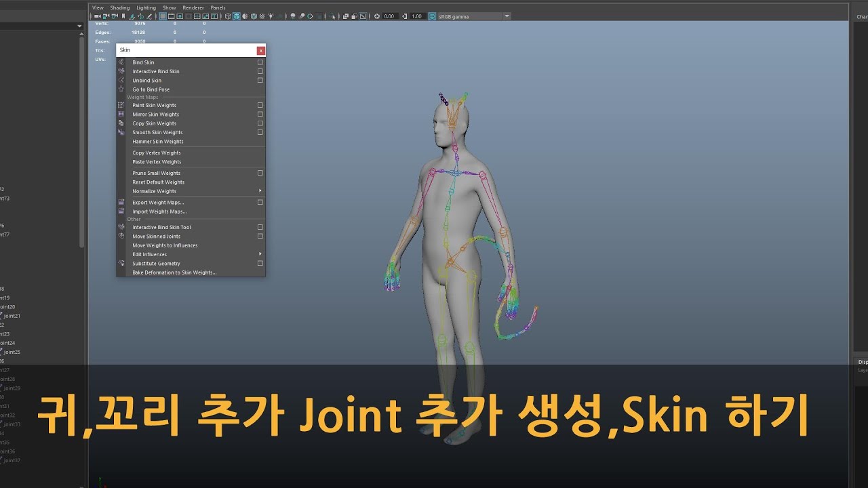This screenshot has height=488, width=868.
Task: Toggle viewport Shadows icon
Action: tap(279, 16)
